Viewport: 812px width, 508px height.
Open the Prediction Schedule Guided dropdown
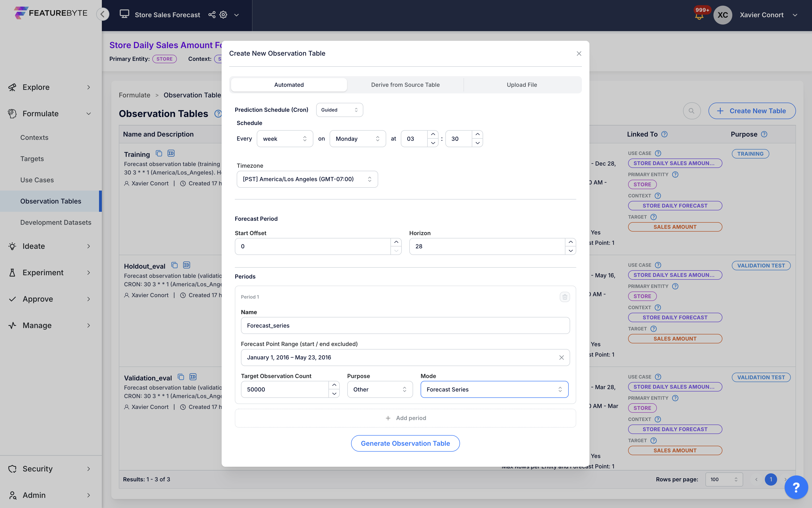click(x=339, y=109)
